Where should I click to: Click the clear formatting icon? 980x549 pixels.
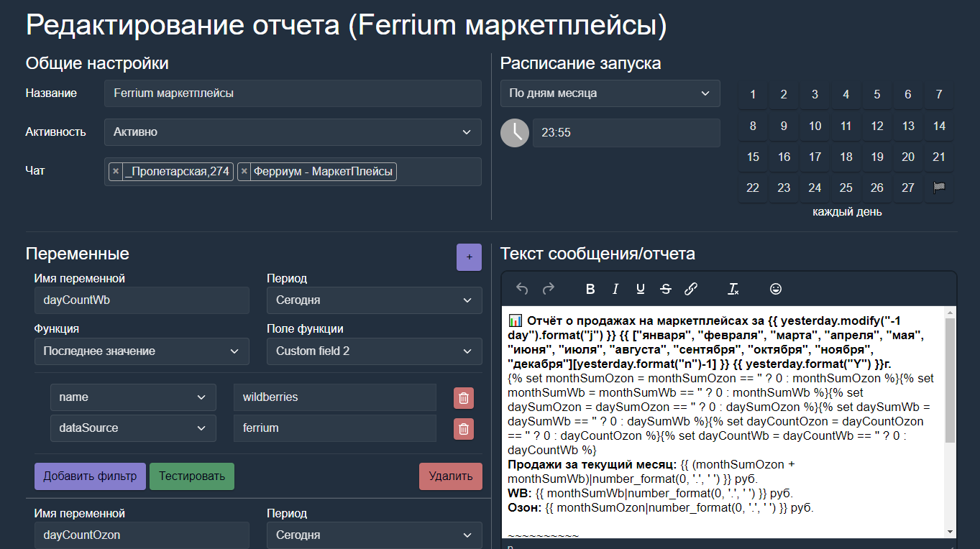pos(733,289)
